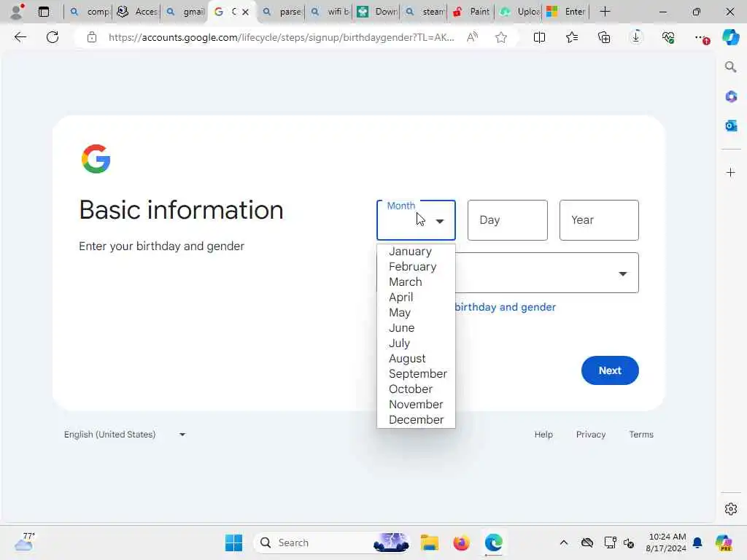This screenshot has width=747, height=560.
Task: Open Microsoft 365 sidebar icon
Action: (731, 97)
